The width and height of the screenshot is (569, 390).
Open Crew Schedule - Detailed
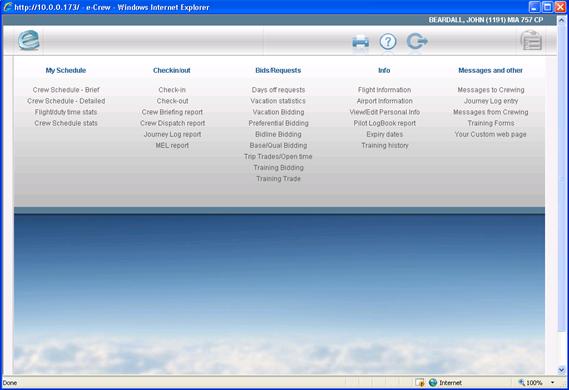(x=66, y=101)
